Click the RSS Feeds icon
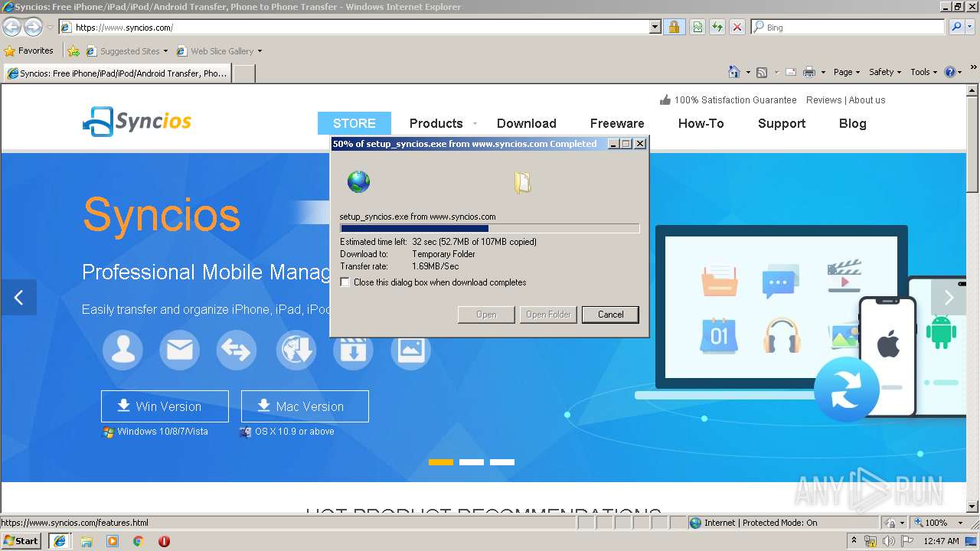The height and width of the screenshot is (551, 980). pyautogui.click(x=762, y=72)
